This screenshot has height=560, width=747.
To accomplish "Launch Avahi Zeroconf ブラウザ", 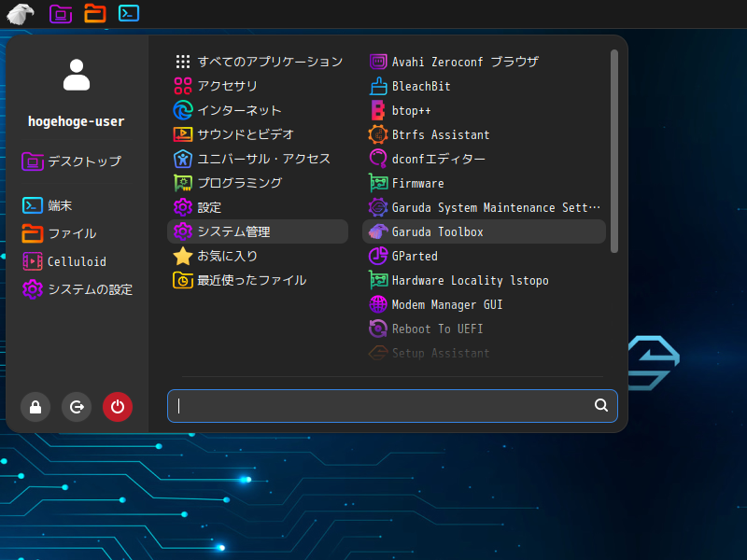I will click(484, 62).
